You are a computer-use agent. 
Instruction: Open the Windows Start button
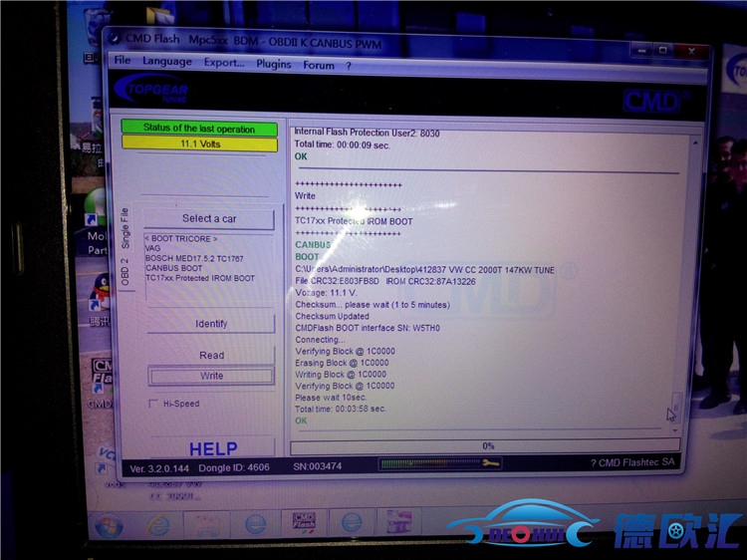pos(109,526)
